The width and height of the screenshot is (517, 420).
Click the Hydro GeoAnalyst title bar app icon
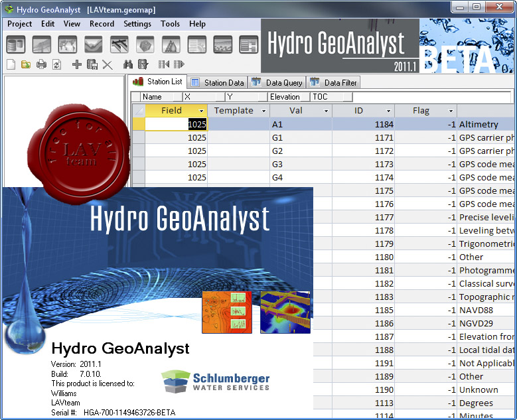9,9
